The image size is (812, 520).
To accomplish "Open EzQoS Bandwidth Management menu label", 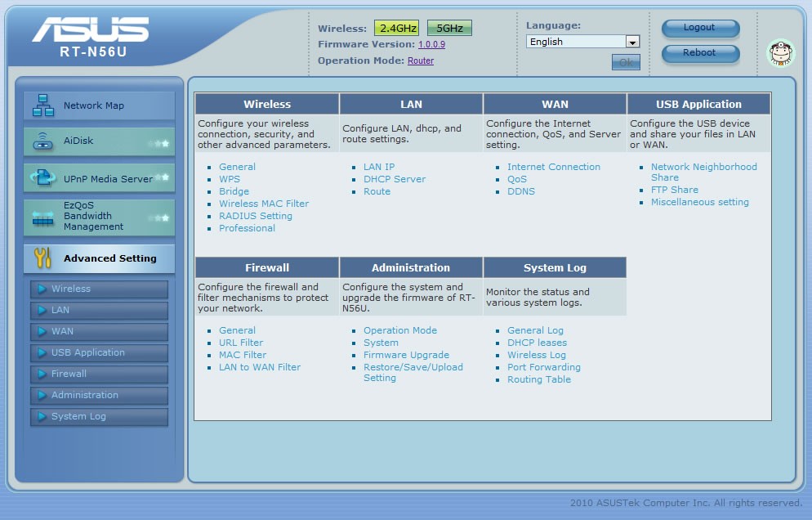I will coord(93,216).
